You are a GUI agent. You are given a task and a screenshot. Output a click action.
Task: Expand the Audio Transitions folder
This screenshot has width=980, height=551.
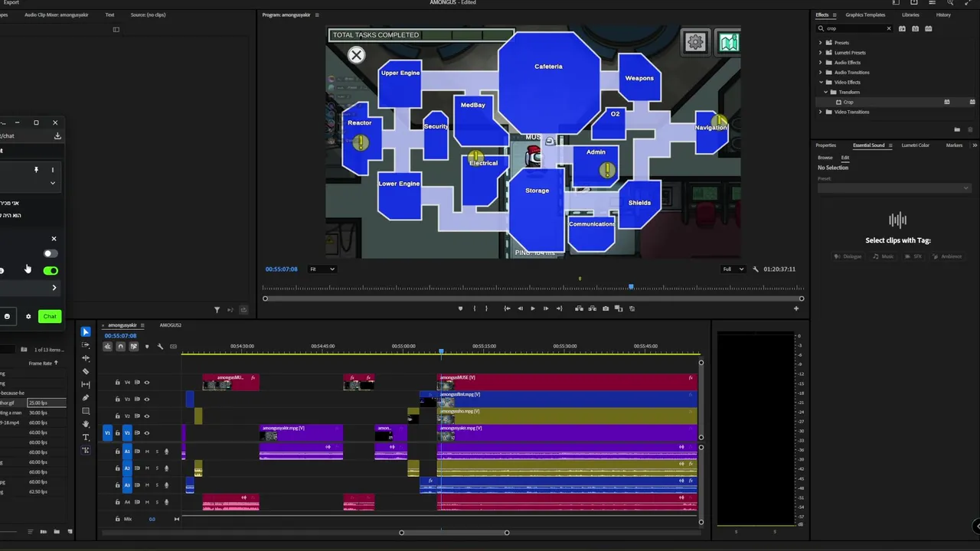coord(821,73)
